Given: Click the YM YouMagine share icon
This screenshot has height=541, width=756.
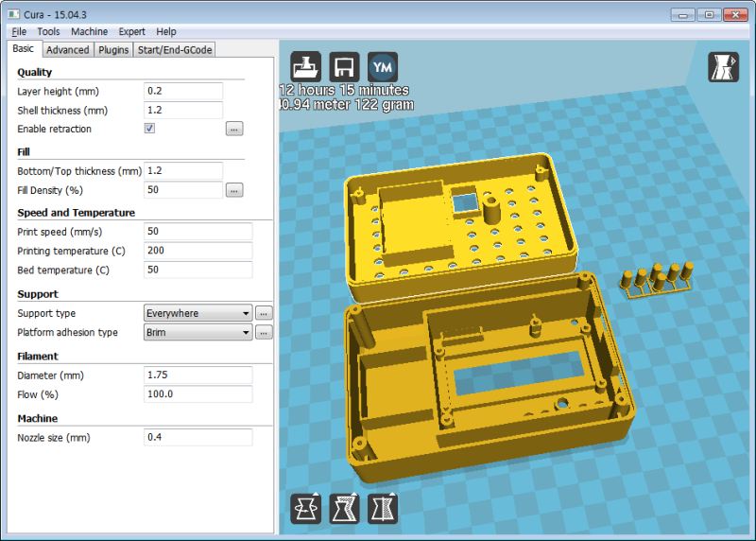Looking at the screenshot, I should click(383, 66).
